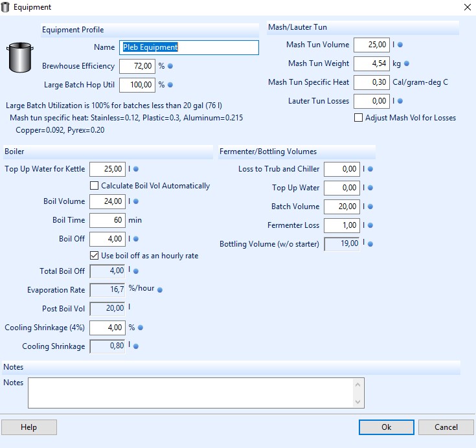The image size is (476, 448).
Task: Close the Equipment window
Action: pos(468,7)
